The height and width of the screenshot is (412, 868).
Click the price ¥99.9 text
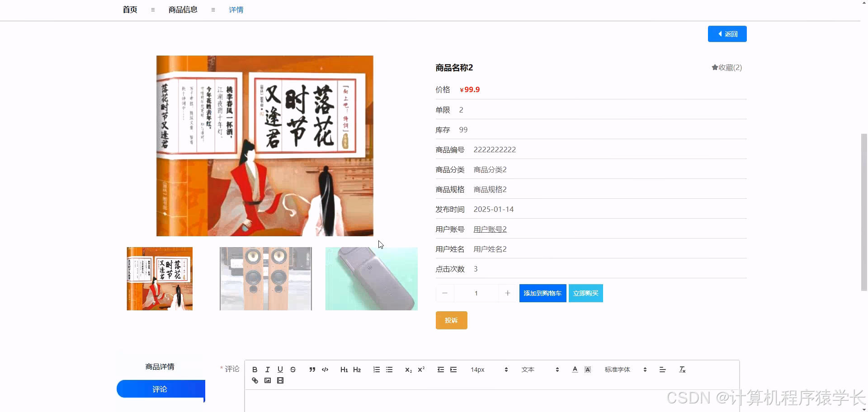(x=470, y=89)
